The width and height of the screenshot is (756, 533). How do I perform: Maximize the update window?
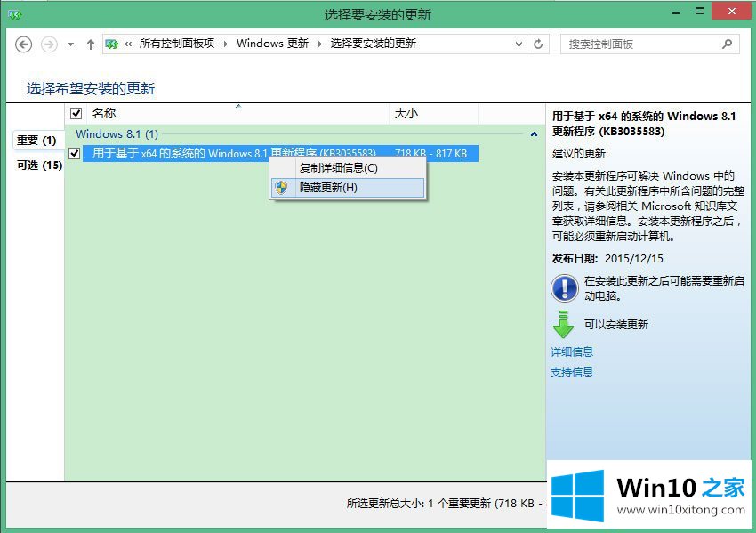coord(700,12)
